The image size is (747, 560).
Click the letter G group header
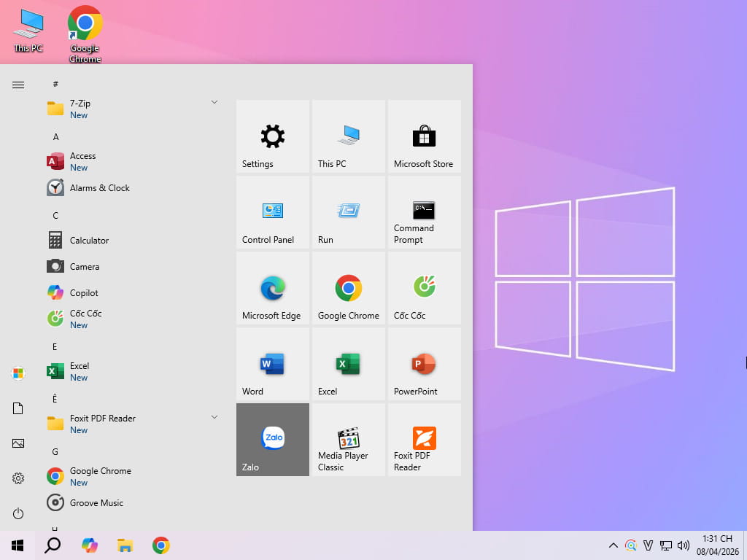(55, 451)
